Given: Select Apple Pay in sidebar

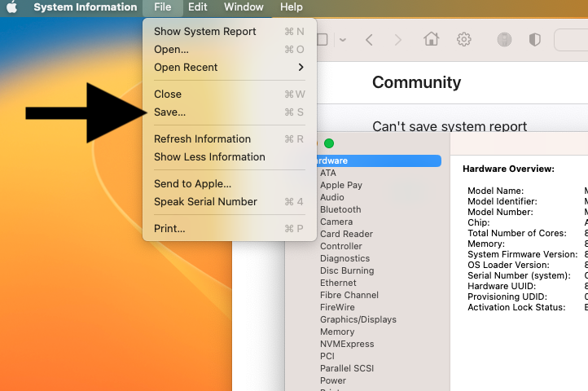Looking at the screenshot, I should (341, 186).
